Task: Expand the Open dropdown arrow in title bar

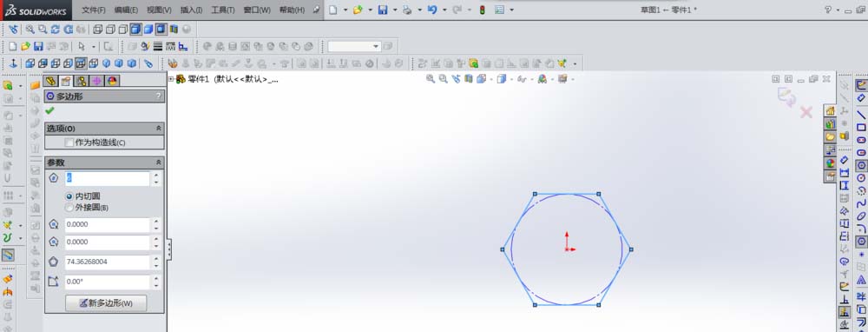Action: 370,10
